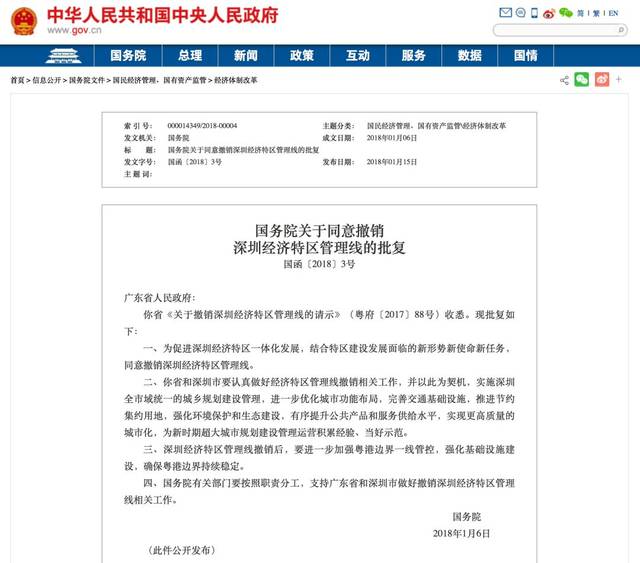Go to the 数据 navigation section
This screenshot has height=563, width=640.
pos(469,56)
